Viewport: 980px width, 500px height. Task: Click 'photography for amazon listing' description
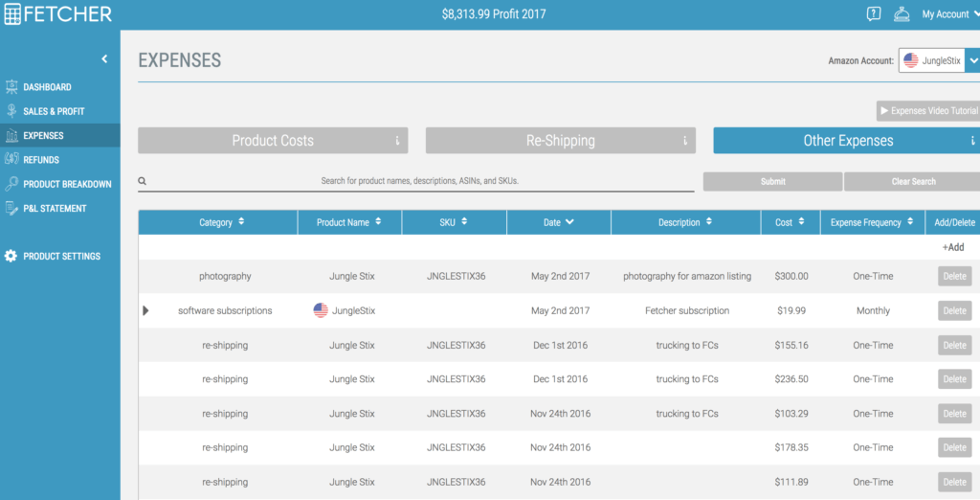(x=687, y=276)
